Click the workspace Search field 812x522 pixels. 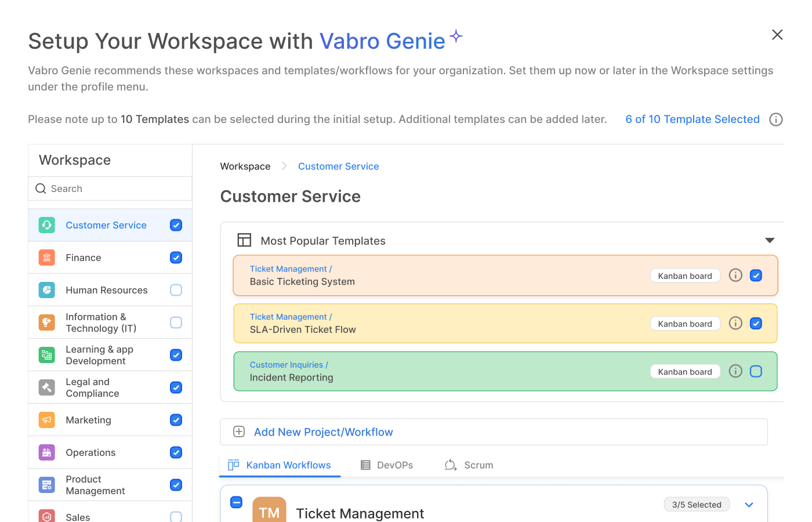[110, 188]
